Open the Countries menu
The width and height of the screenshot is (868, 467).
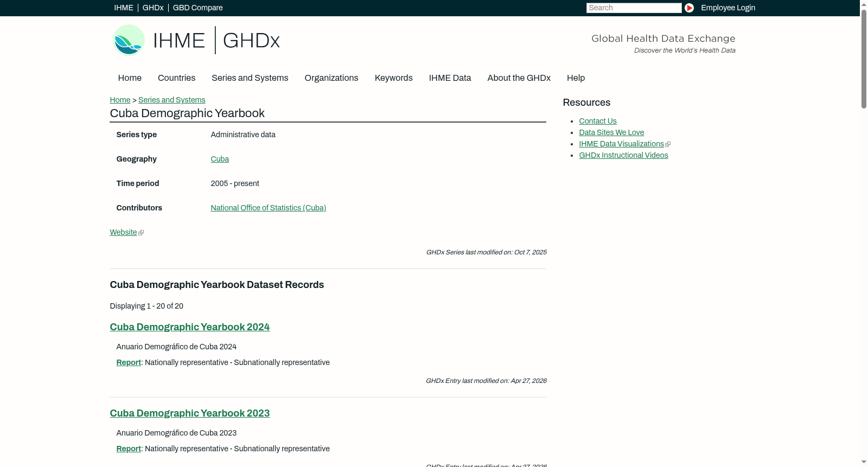(x=176, y=78)
